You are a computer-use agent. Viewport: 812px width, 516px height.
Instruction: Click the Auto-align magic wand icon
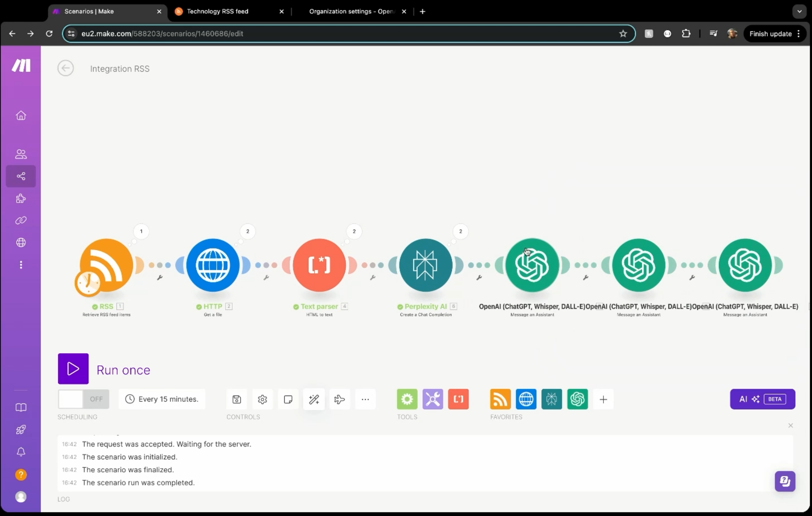[314, 399]
